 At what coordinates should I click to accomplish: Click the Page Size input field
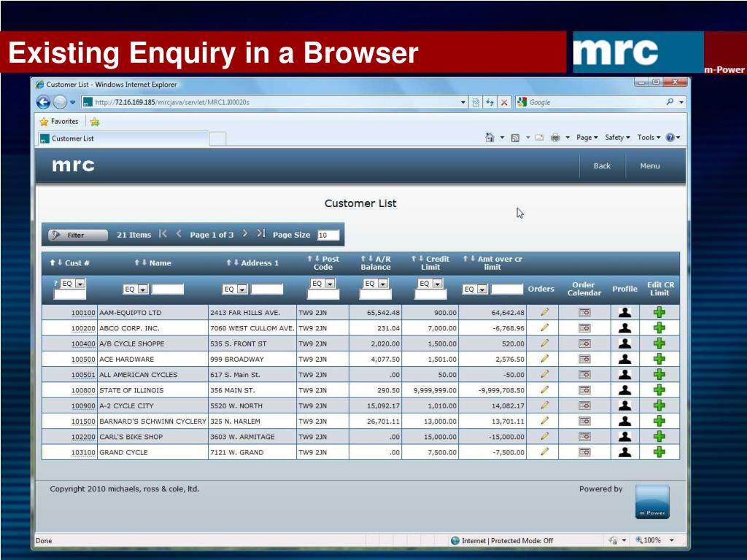[328, 235]
